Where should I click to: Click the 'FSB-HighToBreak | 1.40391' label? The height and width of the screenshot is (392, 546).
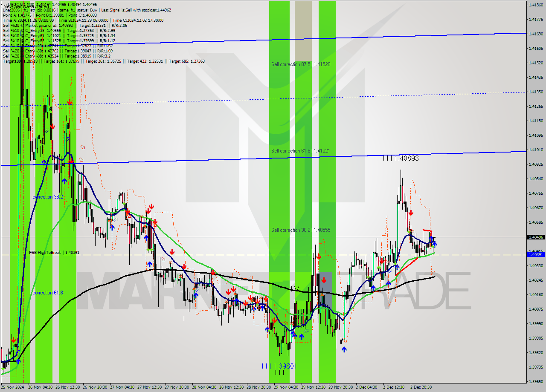tap(54, 253)
